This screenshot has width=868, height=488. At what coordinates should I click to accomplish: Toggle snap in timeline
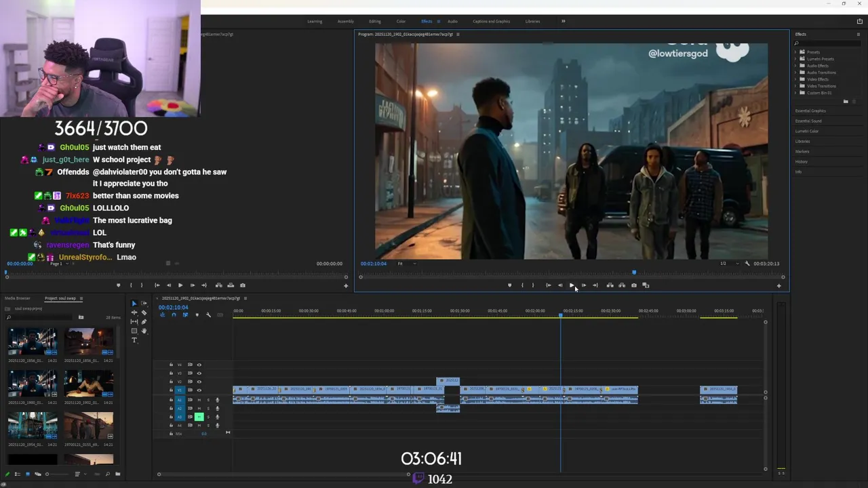[x=174, y=314]
